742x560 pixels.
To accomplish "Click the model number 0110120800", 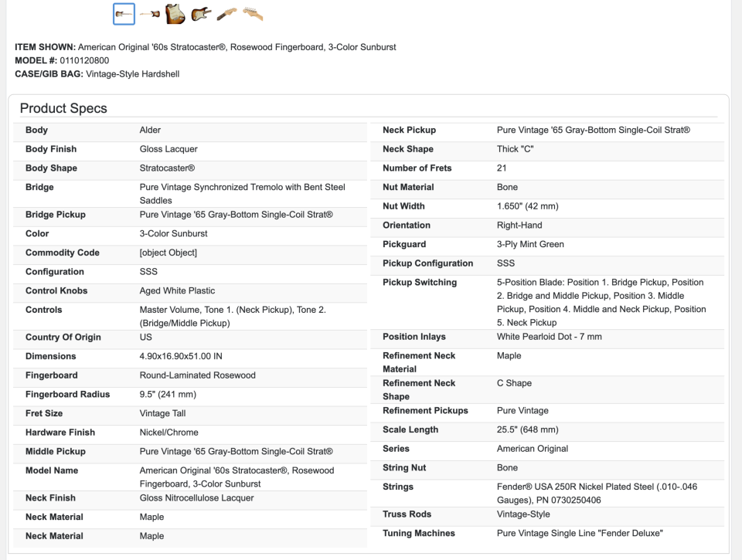I will pos(84,60).
